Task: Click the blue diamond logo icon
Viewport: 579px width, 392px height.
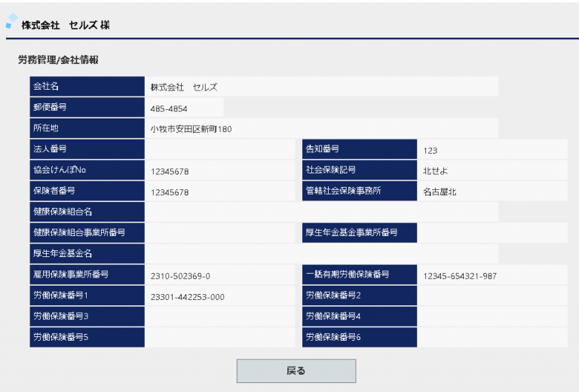Action: tap(11, 20)
